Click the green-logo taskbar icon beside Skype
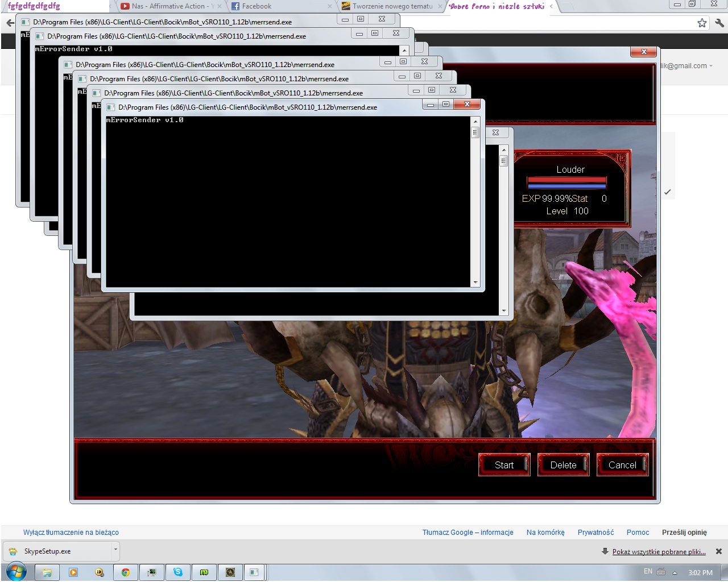Screen dimensions: 728x582 [204, 572]
